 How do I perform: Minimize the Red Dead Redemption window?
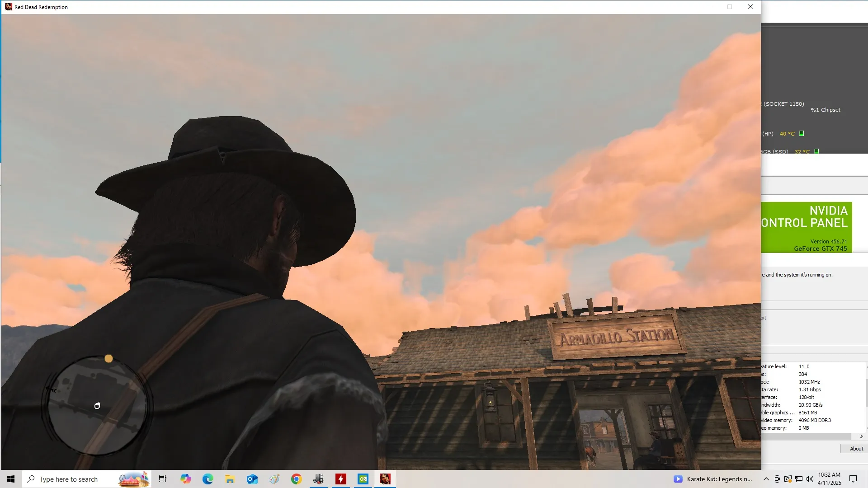click(x=709, y=7)
